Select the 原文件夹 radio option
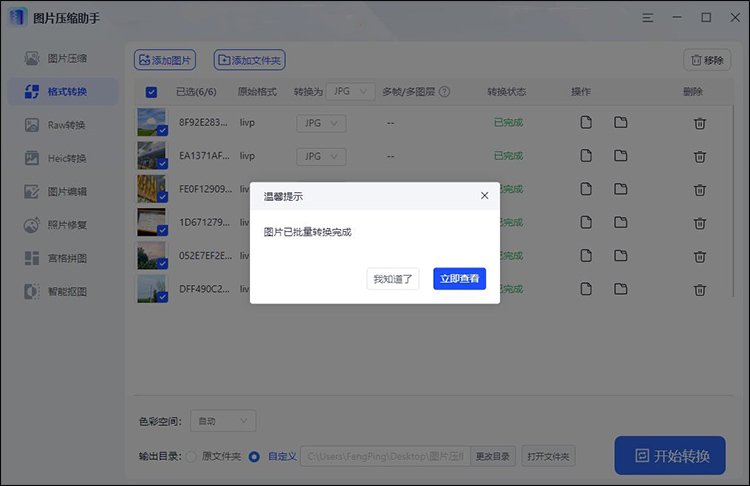The height and width of the screenshot is (486, 750). point(193,456)
